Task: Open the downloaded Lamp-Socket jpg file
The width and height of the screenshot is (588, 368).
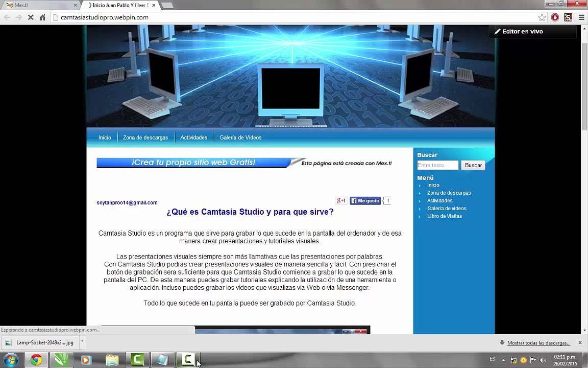Action: (39, 342)
